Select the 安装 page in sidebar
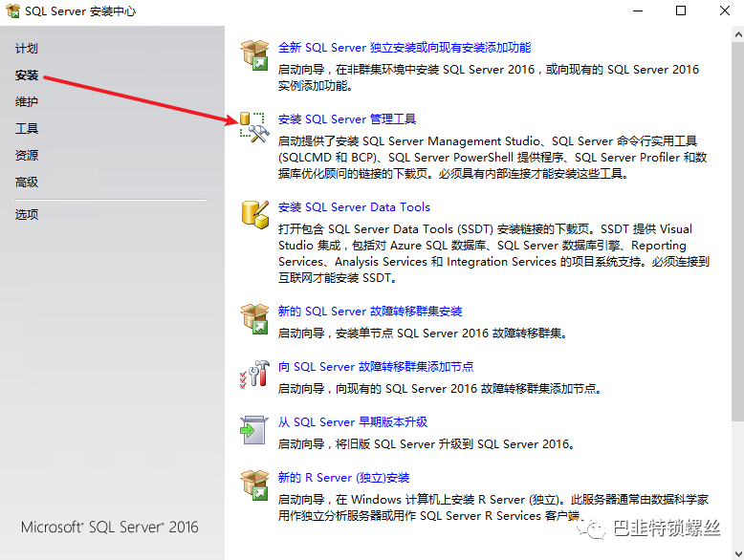Image resolution: width=744 pixels, height=560 pixels. click(27, 75)
